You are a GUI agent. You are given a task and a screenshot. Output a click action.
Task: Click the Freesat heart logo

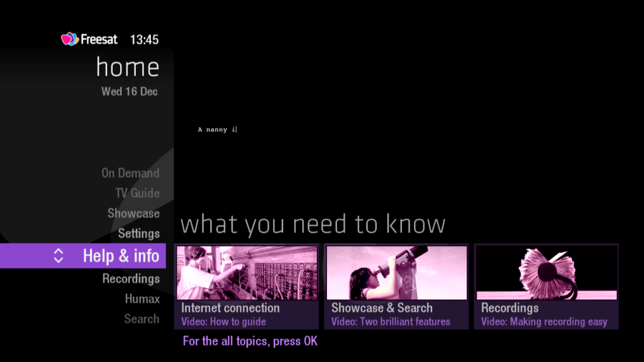(70, 40)
